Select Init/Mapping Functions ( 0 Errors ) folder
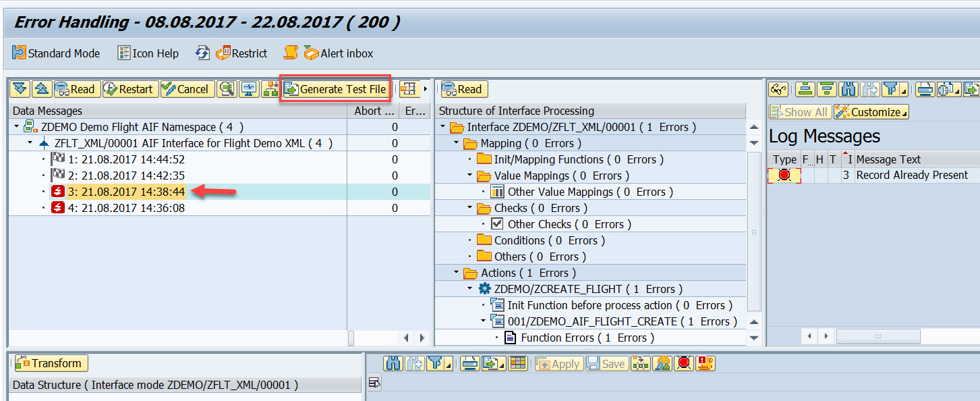980x401 pixels. (579, 159)
